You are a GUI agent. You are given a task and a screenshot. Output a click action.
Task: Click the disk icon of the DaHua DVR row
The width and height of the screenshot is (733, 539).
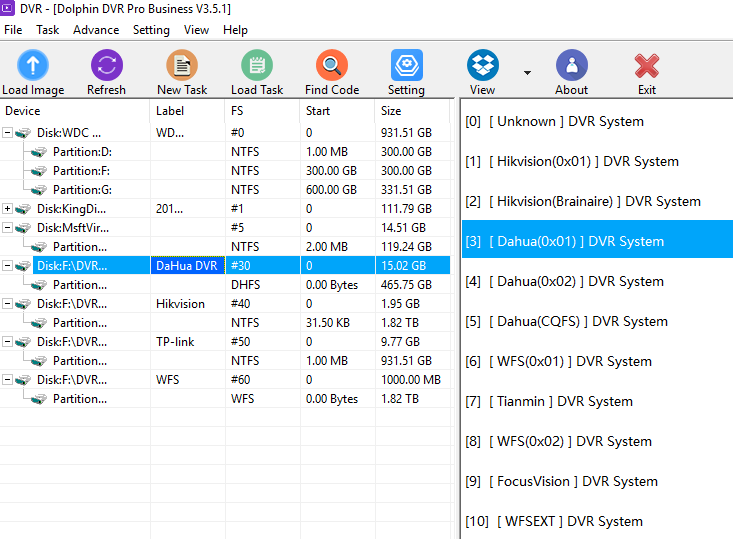pyautogui.click(x=23, y=266)
